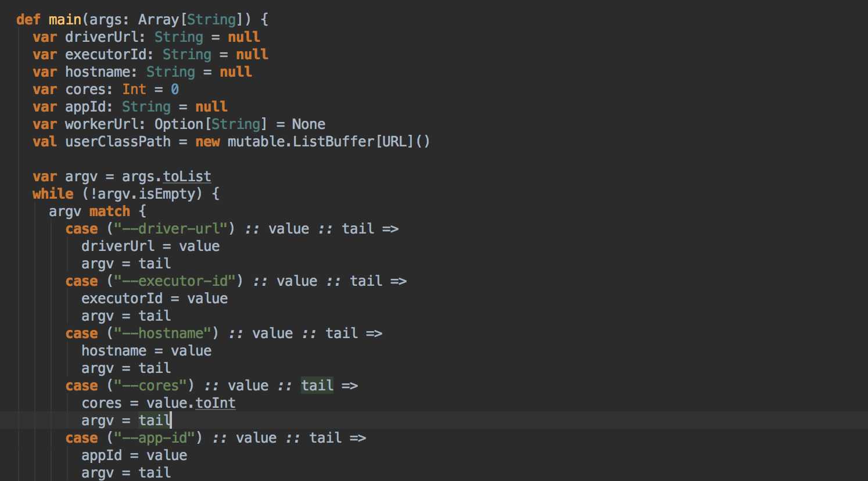
Task: Click 'tail' on the current cursor line
Action: coord(155,421)
